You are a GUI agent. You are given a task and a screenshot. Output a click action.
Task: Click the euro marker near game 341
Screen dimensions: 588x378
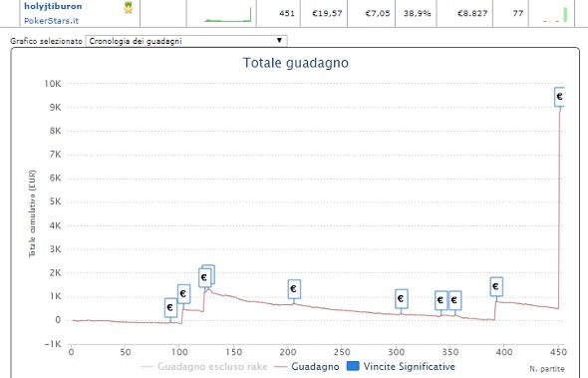[x=441, y=300]
